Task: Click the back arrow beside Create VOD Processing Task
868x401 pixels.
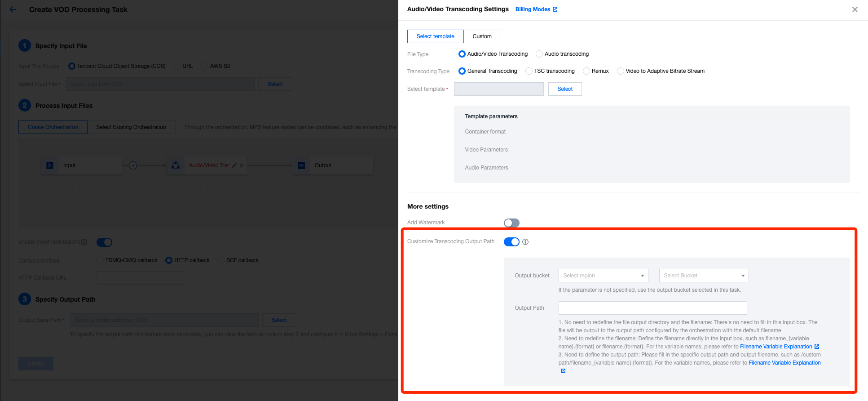Action: click(x=13, y=9)
